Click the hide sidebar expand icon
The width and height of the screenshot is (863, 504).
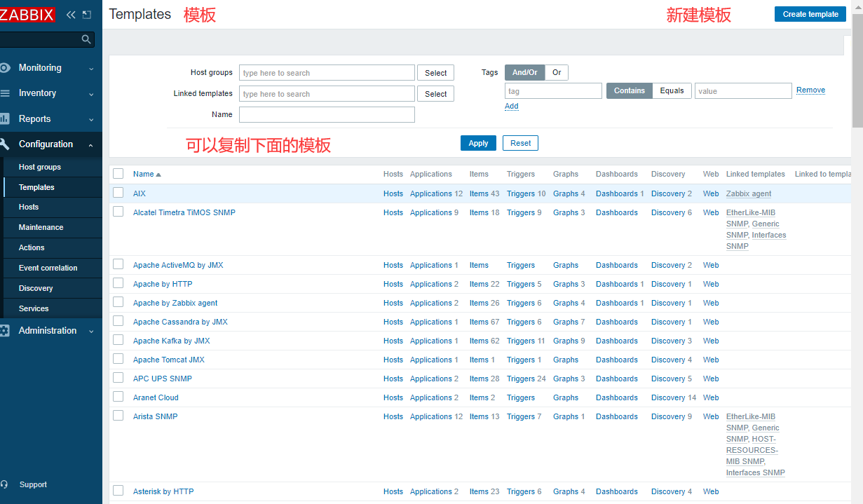coord(86,13)
